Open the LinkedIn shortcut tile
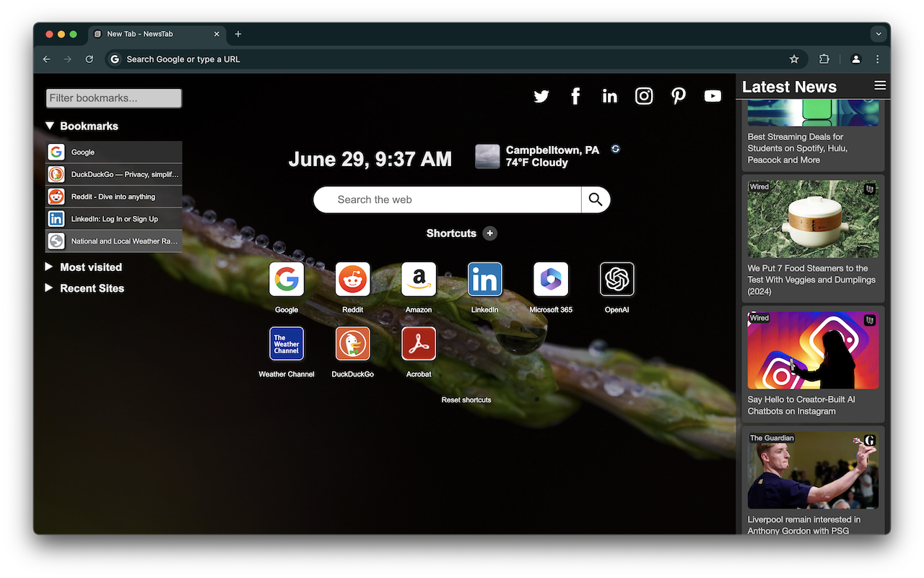Viewport: 924px width, 578px height. [x=485, y=280]
